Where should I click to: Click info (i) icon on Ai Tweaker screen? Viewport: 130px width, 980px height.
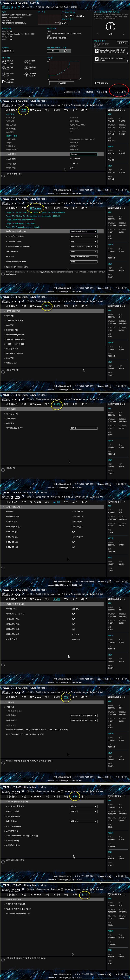(x=3, y=274)
